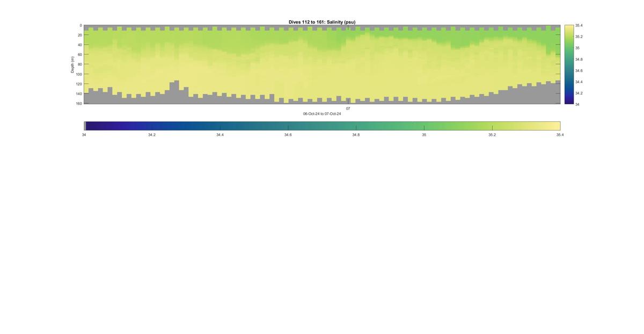Click the '34' label at the horizontal colorbar start

(84, 135)
